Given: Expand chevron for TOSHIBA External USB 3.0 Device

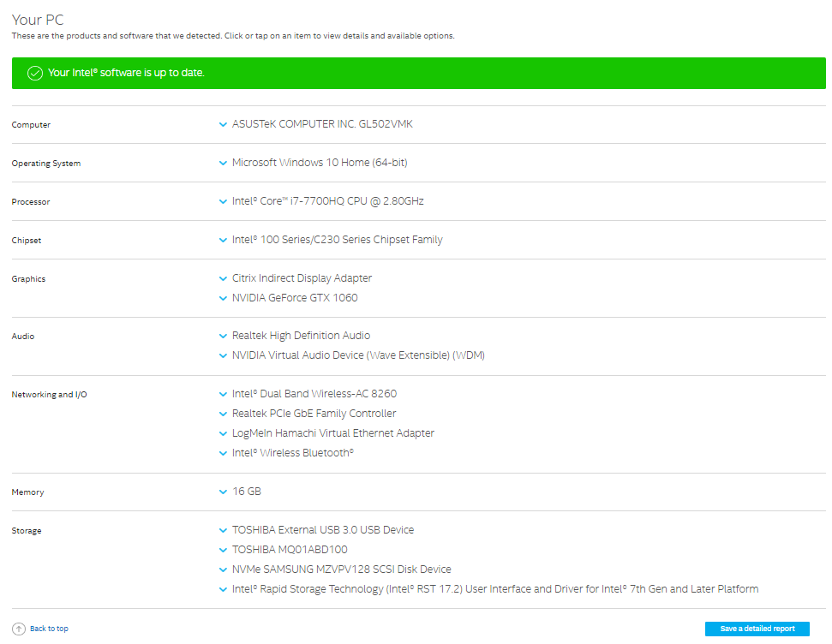Looking at the screenshot, I should tap(223, 530).
